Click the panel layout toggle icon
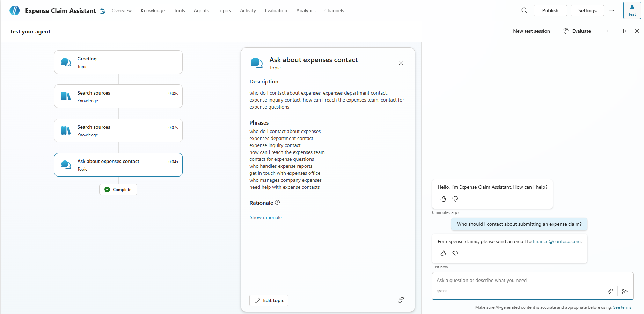Screen dimensions: 644x314 tap(624, 31)
